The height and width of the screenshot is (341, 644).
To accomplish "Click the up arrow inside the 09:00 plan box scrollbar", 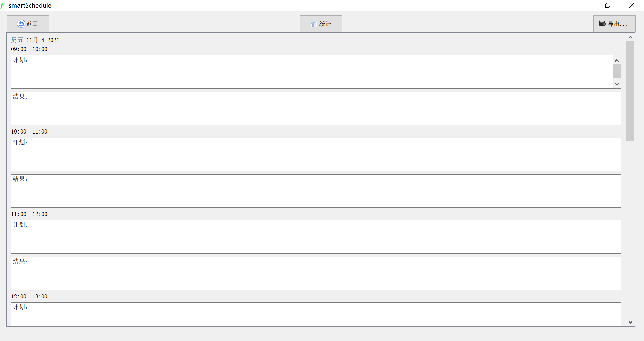I will coord(616,60).
